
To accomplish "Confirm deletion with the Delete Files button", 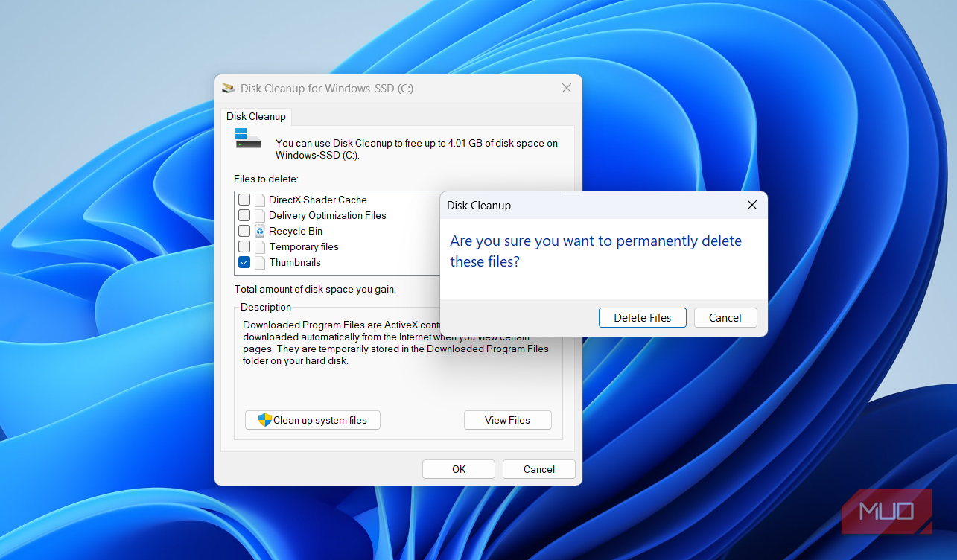I will [643, 318].
